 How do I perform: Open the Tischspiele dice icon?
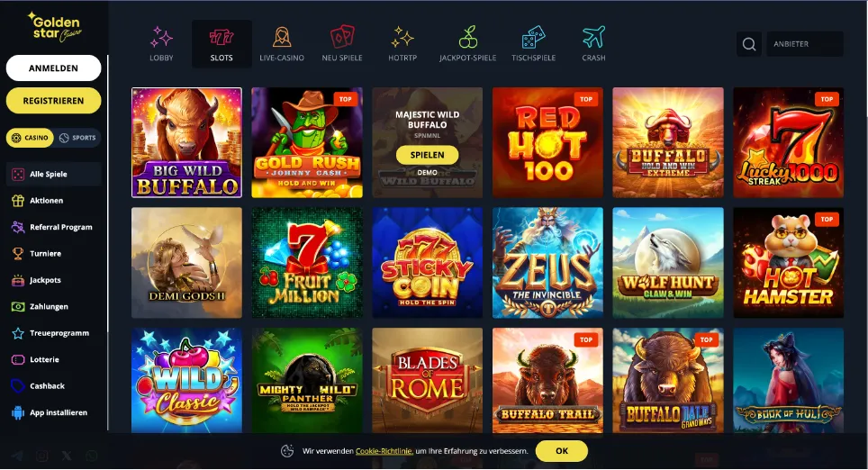pos(534,37)
